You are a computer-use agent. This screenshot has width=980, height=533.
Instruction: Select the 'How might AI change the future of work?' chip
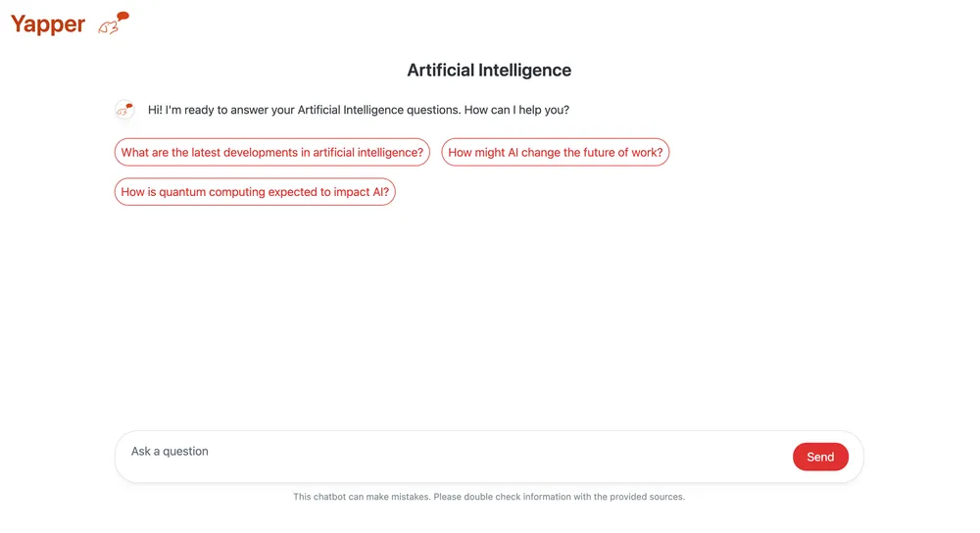pyautogui.click(x=555, y=153)
